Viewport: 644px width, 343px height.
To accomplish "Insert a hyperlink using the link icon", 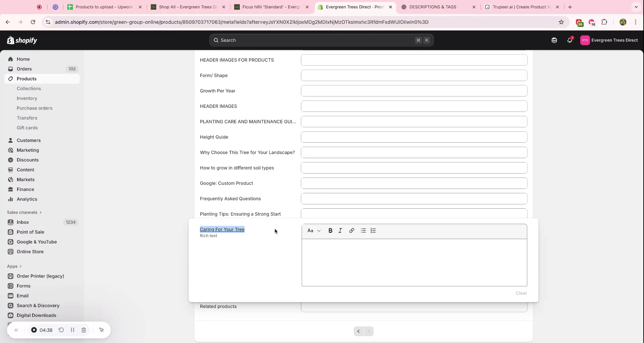I will coord(352,230).
